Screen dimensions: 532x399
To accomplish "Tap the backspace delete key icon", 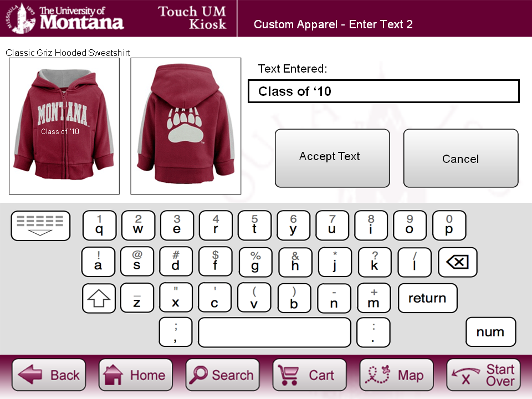I will pyautogui.click(x=457, y=262).
